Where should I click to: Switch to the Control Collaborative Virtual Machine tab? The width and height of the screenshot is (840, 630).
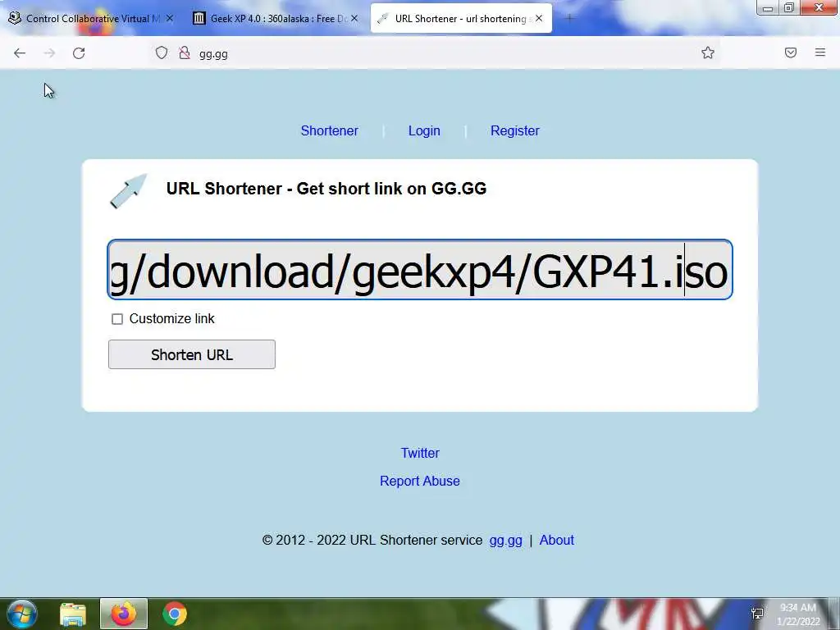(91, 19)
